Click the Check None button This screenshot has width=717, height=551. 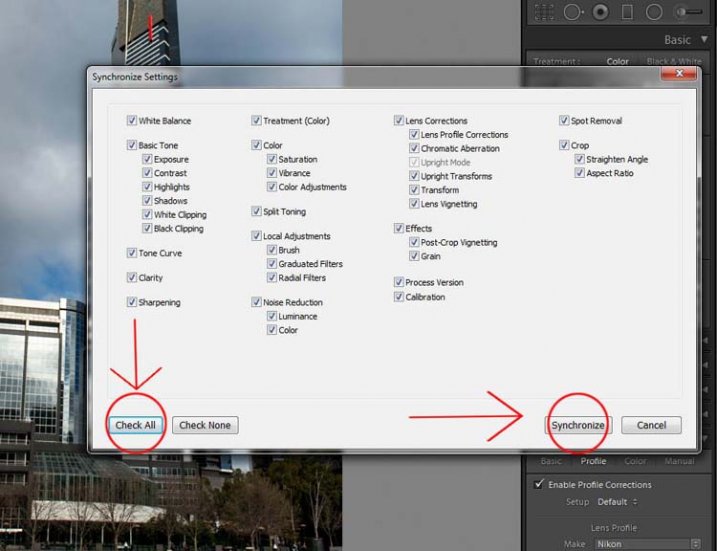[x=205, y=425]
